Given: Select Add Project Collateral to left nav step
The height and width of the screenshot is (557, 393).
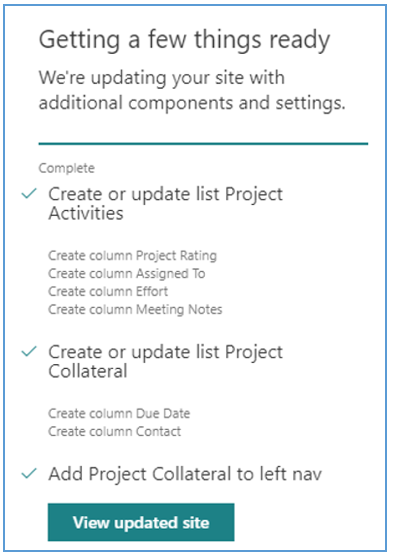Looking at the screenshot, I should pyautogui.click(x=185, y=474).
